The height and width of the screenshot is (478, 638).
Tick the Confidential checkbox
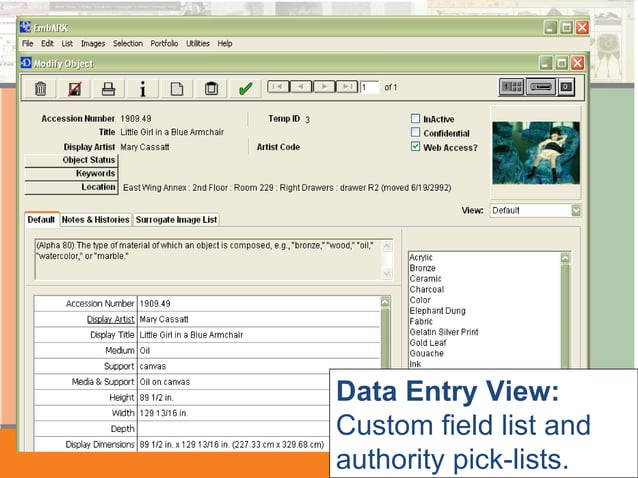click(x=416, y=132)
